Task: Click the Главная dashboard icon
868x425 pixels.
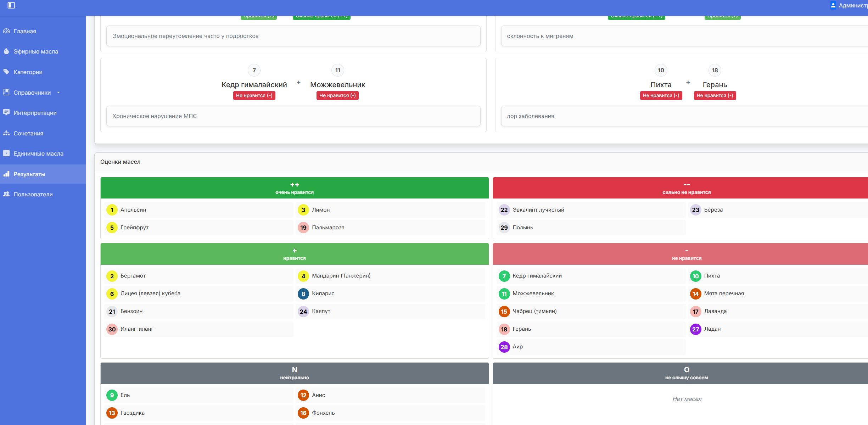Action: click(x=6, y=31)
